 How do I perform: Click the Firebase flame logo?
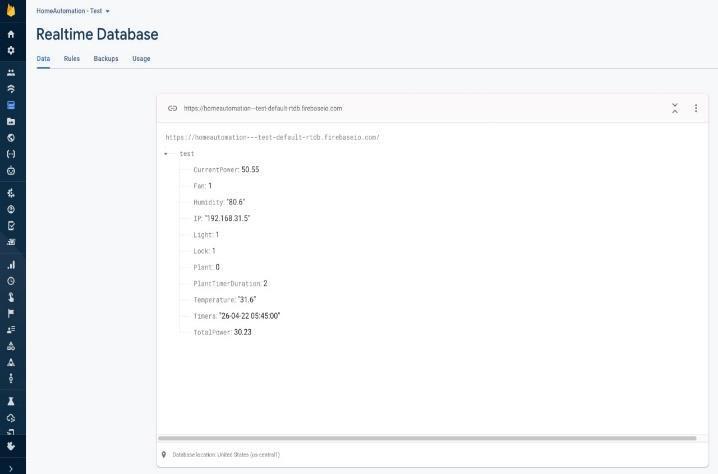[11, 10]
